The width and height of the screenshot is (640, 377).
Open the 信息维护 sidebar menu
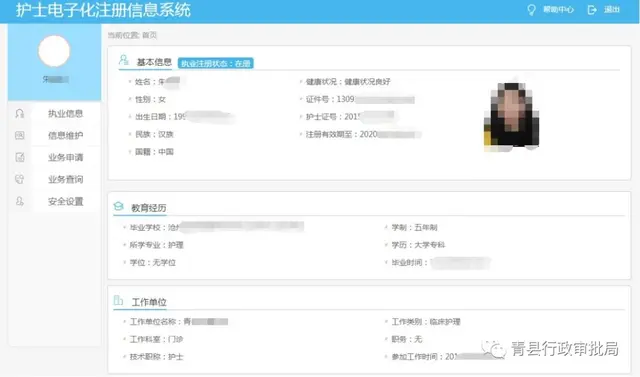(x=65, y=135)
